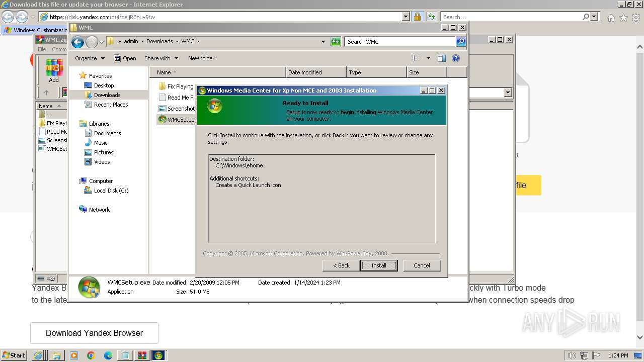This screenshot has height=362, width=644.
Task: Click WinRAR up-one-level arrow
Action: 46,93
